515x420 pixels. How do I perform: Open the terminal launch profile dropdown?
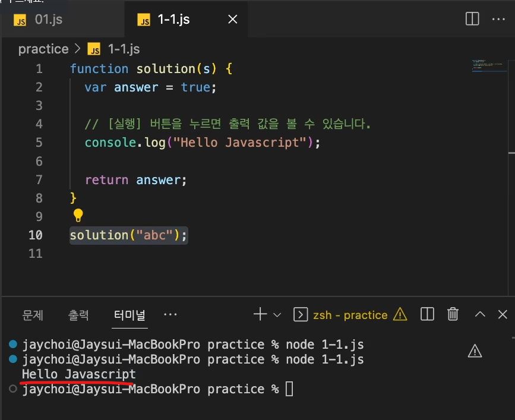click(x=277, y=315)
